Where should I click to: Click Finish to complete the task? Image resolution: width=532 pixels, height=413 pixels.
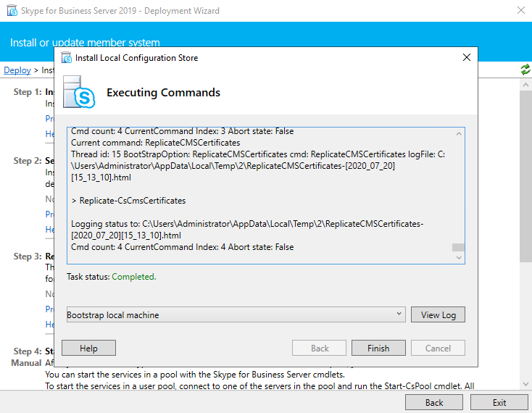coord(378,348)
